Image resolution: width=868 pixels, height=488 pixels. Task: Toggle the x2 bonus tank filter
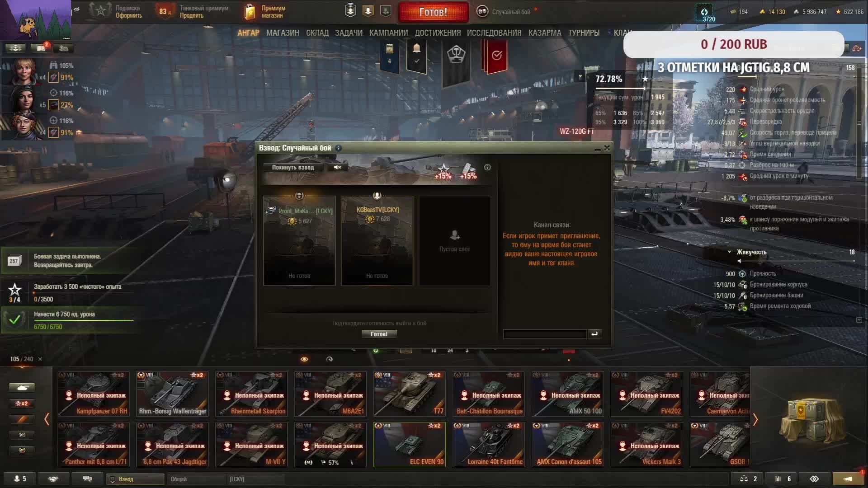22,404
